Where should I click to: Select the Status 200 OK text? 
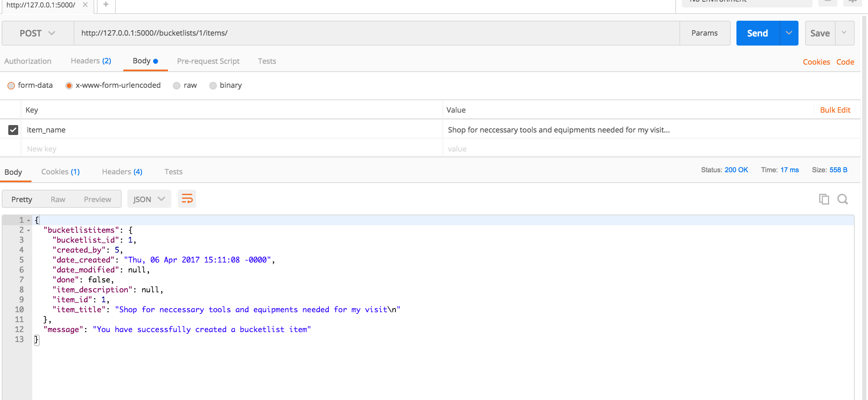coord(724,170)
